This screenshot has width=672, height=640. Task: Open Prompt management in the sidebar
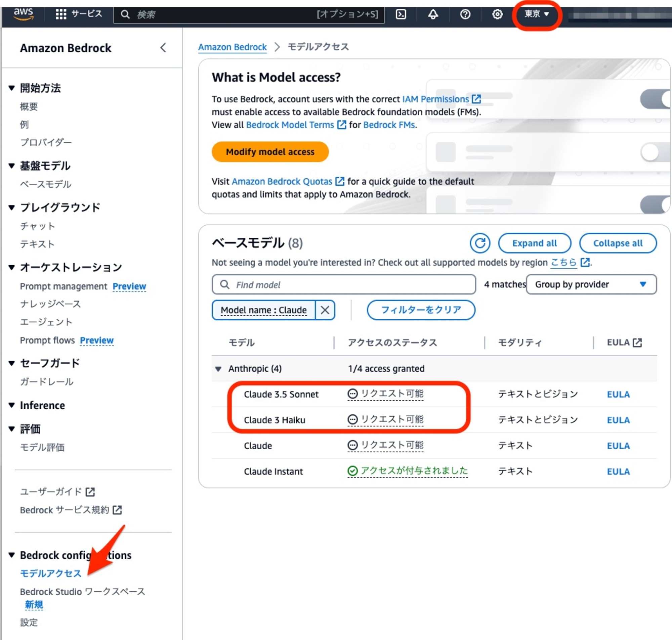point(64,286)
